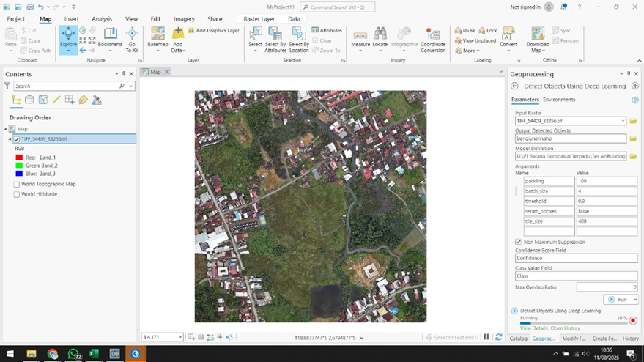Activate the Select tool
This screenshot has width=644, height=362.
[255, 40]
